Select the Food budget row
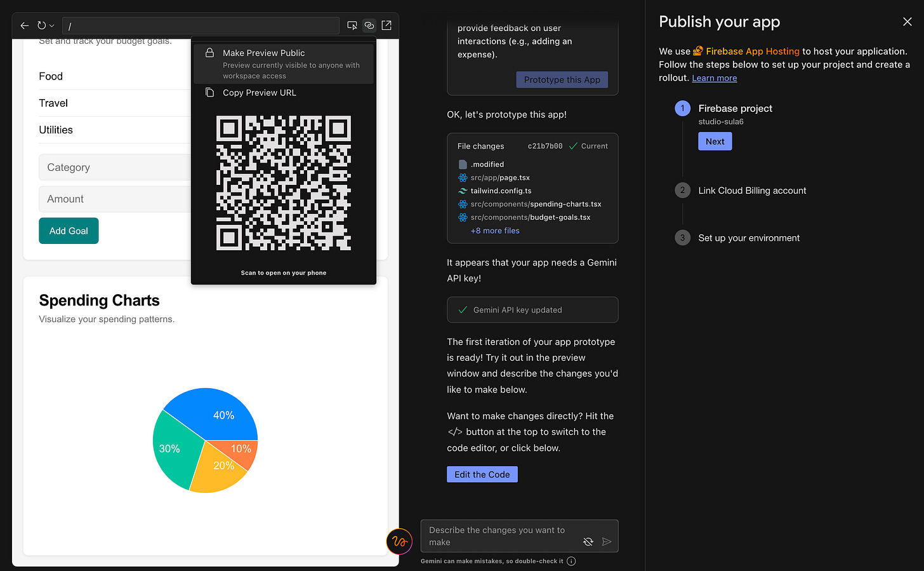This screenshot has width=924, height=571. click(x=115, y=76)
